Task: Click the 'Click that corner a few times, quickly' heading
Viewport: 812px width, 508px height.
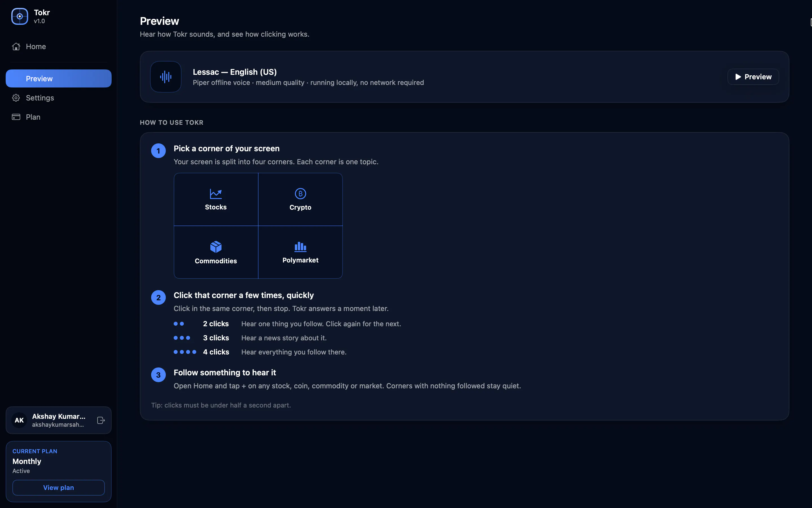Action: (x=244, y=295)
